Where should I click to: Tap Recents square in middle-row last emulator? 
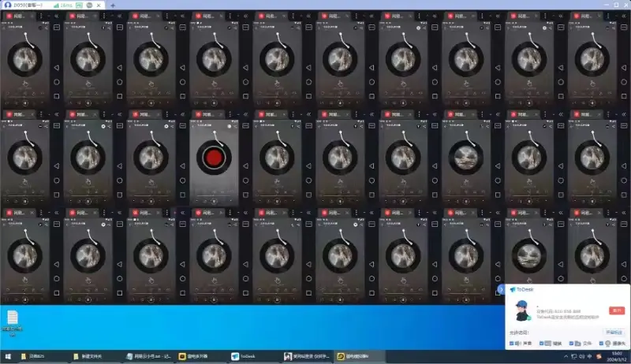coord(624,195)
